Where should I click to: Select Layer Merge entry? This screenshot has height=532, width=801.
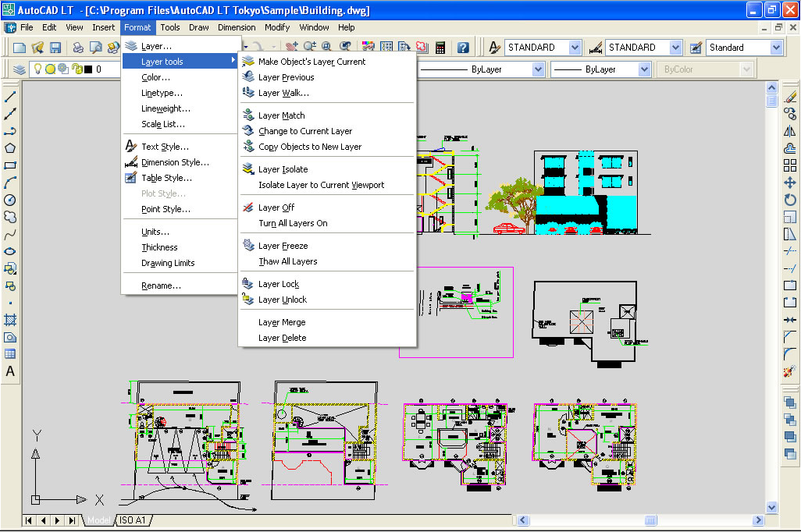327,322
